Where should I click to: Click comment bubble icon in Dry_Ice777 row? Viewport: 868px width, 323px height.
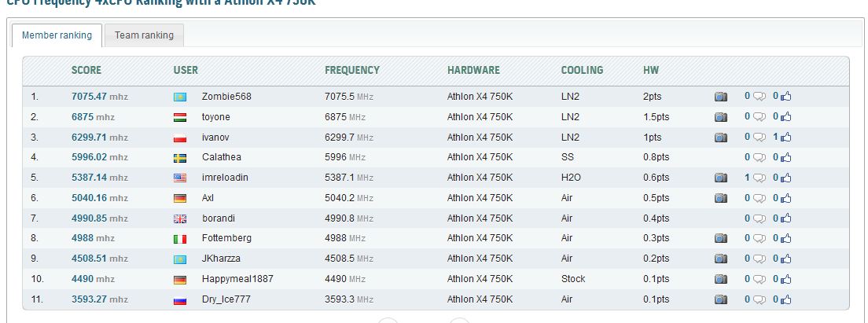(759, 299)
